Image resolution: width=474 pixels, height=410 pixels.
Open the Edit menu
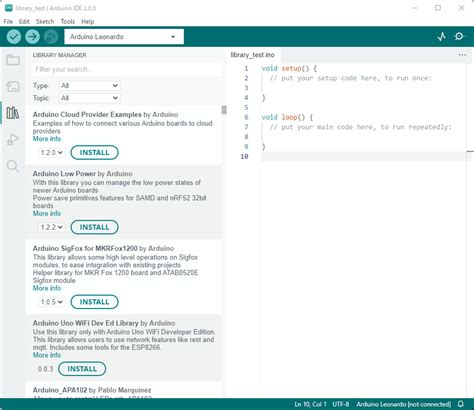(24, 22)
